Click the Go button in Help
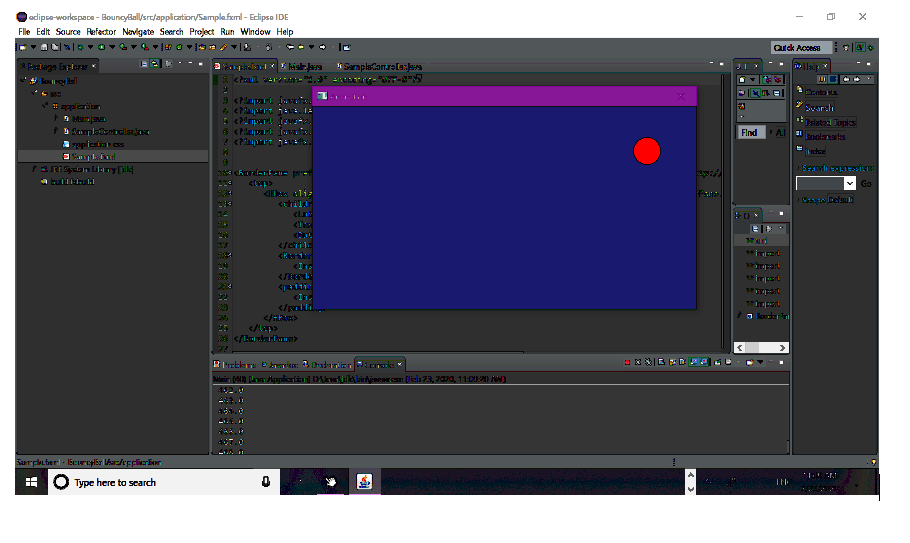910x543 pixels. coord(866,183)
